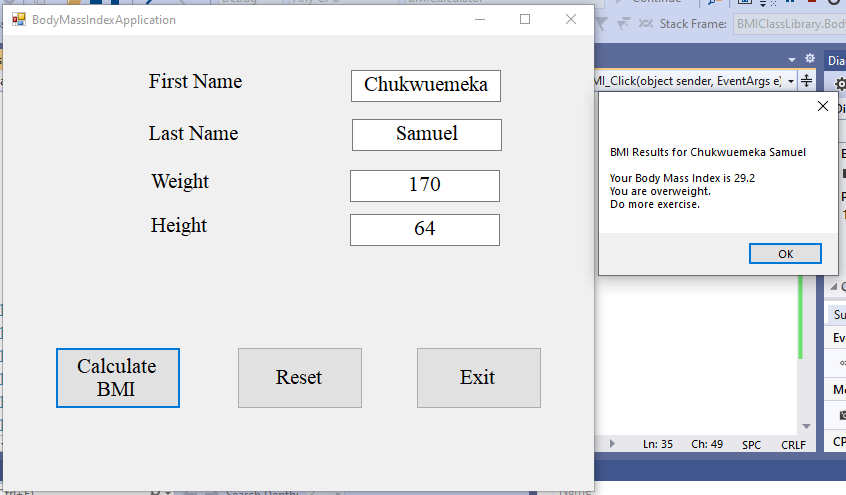The image size is (846, 495).
Task: Click the BodyMassIndexApplication title bar icon
Action: tap(19, 19)
